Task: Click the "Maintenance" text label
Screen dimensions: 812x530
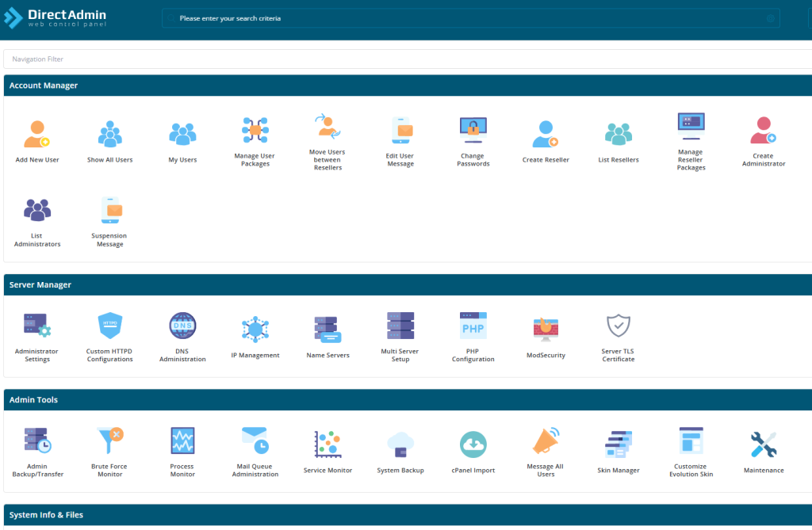Action: click(x=764, y=471)
